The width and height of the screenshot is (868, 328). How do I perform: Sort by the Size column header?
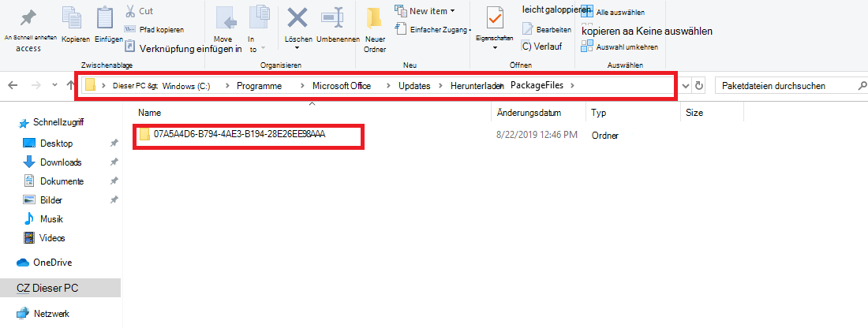click(x=694, y=112)
